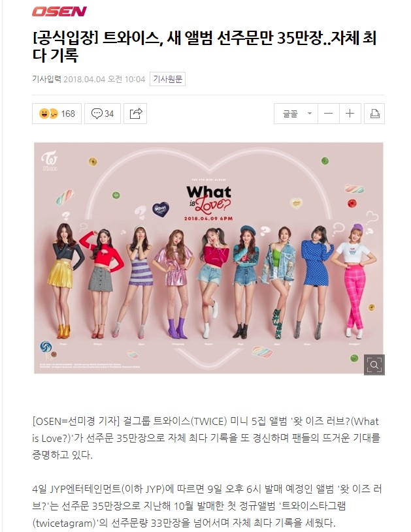Open the emoji reactions showing 168
The image size is (411, 532).
(57, 114)
